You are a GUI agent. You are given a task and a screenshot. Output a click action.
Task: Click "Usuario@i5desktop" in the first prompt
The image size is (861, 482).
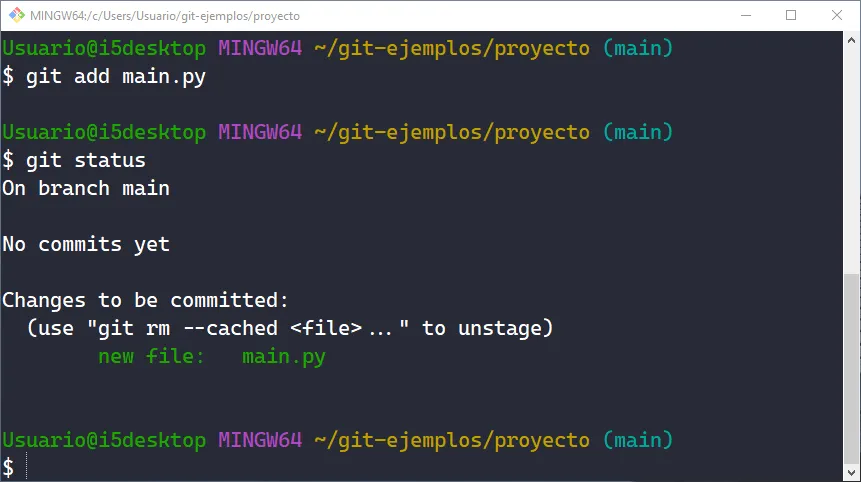tap(104, 48)
